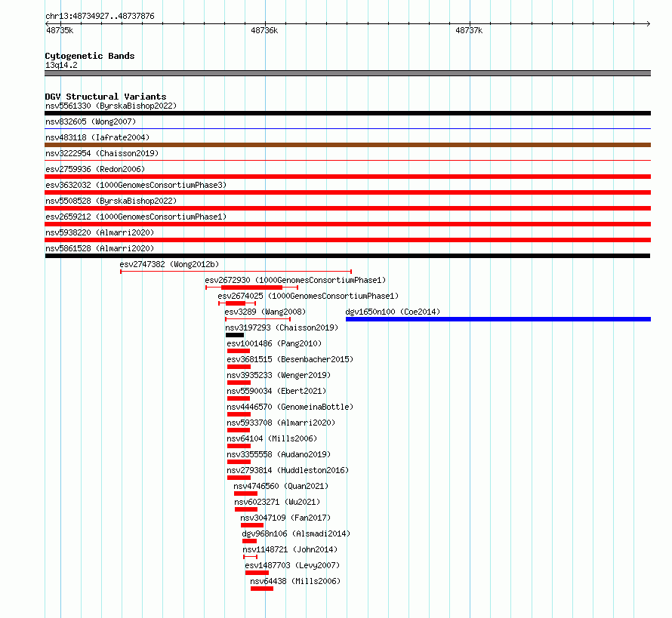Select esv1001486 (Pang2010) label

point(274,343)
